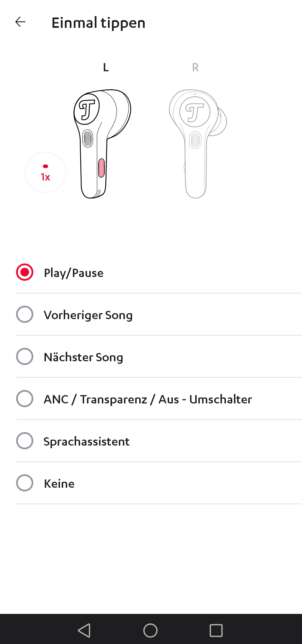The height and width of the screenshot is (644, 302).
Task: Open Android recent apps square button
Action: tap(216, 630)
